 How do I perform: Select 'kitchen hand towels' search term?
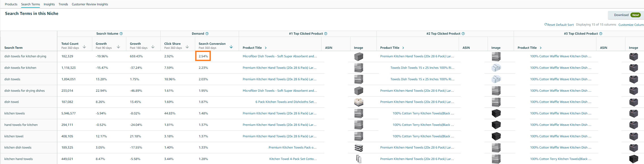pyautogui.click(x=19, y=159)
